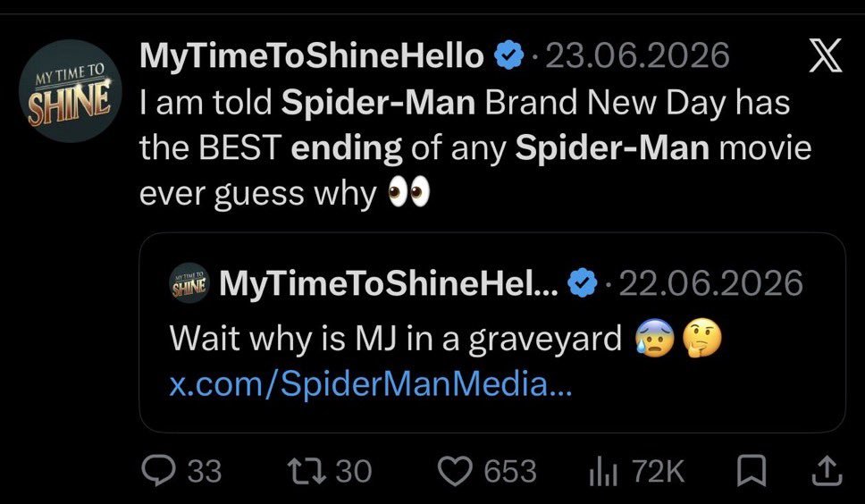The height and width of the screenshot is (504, 865).
Task: Open the My Time To Shine profile avatar
Action: pyautogui.click(x=70, y=91)
